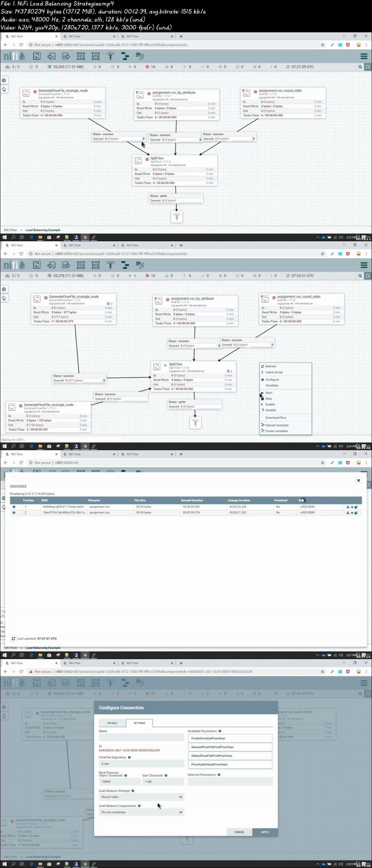Click help icon beside Selected Prioritizers
This screenshot has width=372, height=868.
[x=219, y=775]
